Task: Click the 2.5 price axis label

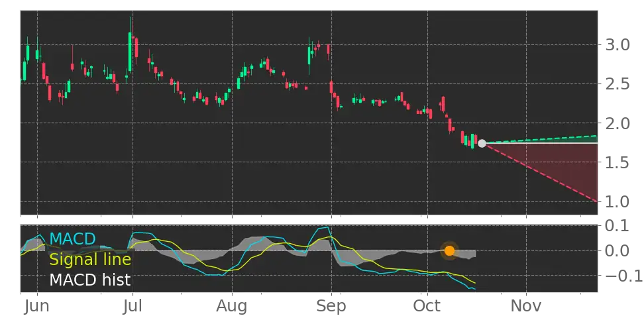Action: [x=617, y=84]
